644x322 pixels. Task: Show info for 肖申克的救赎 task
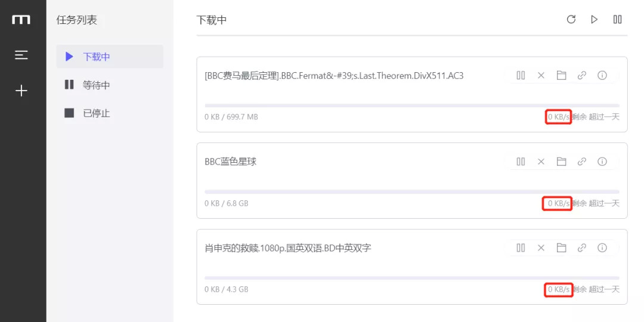[x=602, y=247]
